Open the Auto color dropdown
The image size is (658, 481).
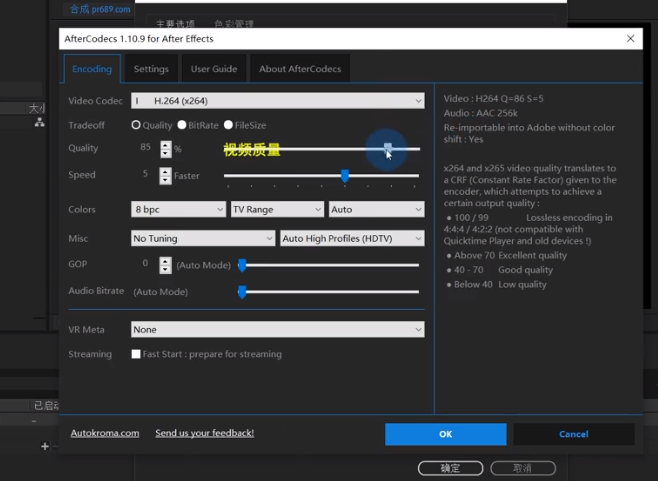pyautogui.click(x=376, y=209)
